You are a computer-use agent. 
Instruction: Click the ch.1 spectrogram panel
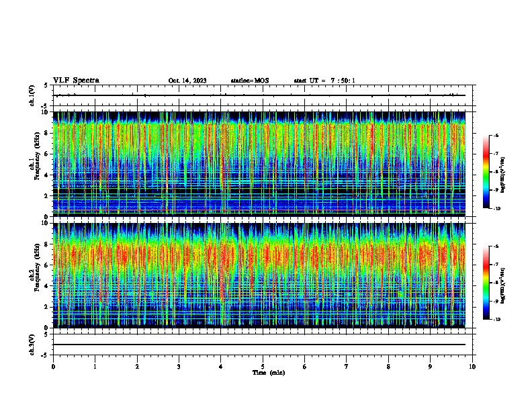tap(259, 164)
